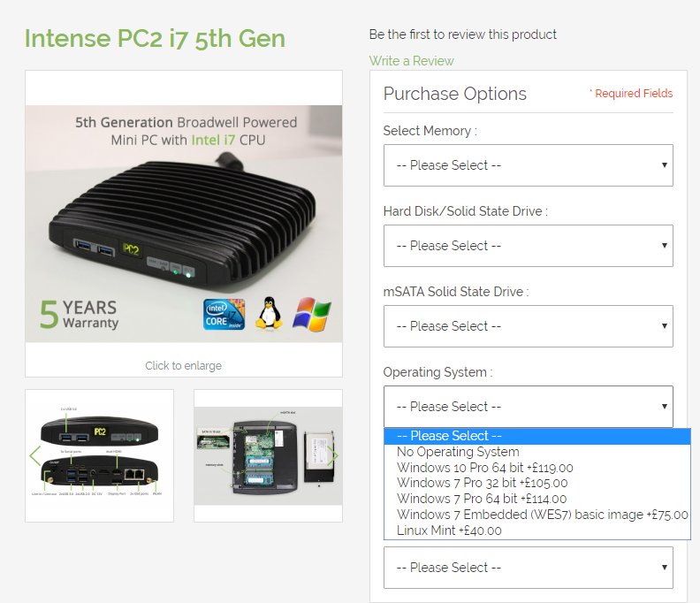This screenshot has width=700, height=603.
Task: Open the internal components thumbnail image
Action: click(268, 455)
